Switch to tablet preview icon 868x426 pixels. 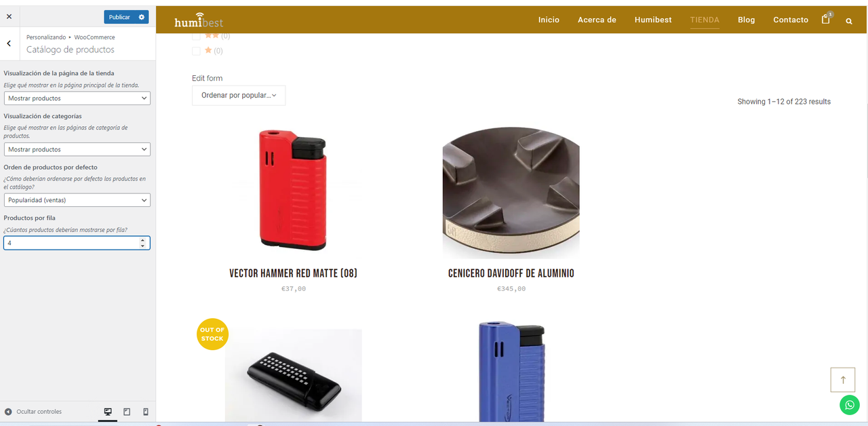click(x=127, y=412)
